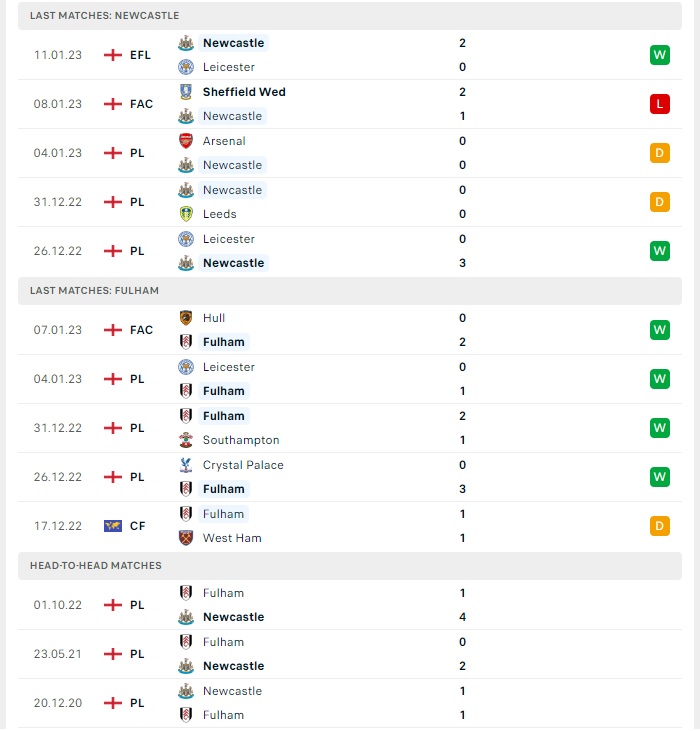700x731 pixels.
Task: Open the Newcastle vs Leicester 11.01.23 match
Action: point(350,55)
